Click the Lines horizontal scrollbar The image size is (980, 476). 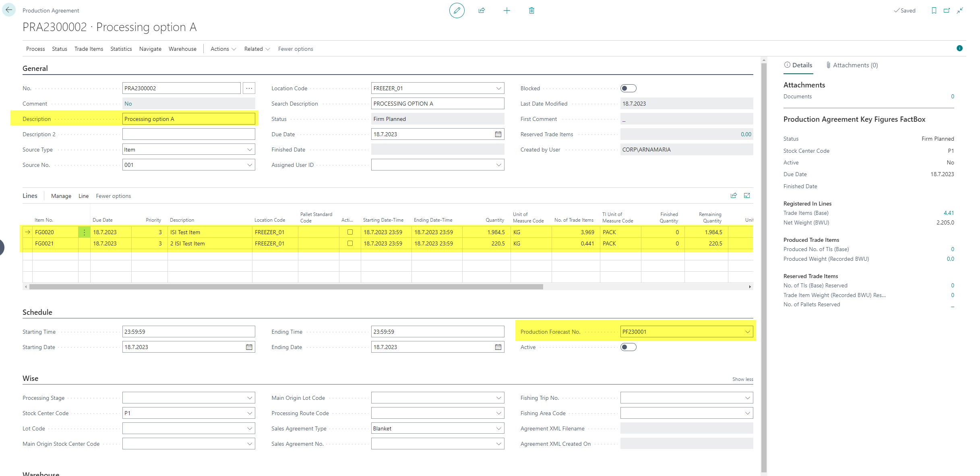click(286, 287)
